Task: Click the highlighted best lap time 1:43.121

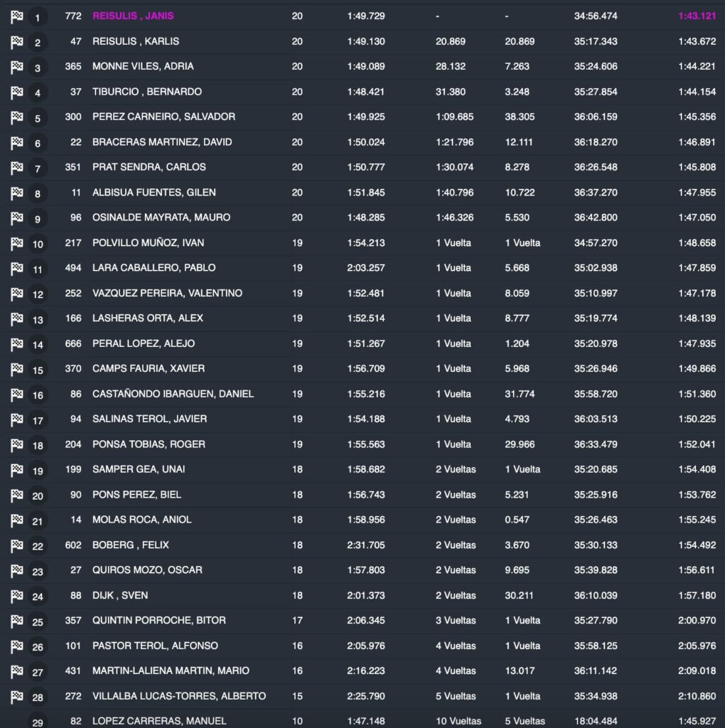Action: [x=697, y=16]
